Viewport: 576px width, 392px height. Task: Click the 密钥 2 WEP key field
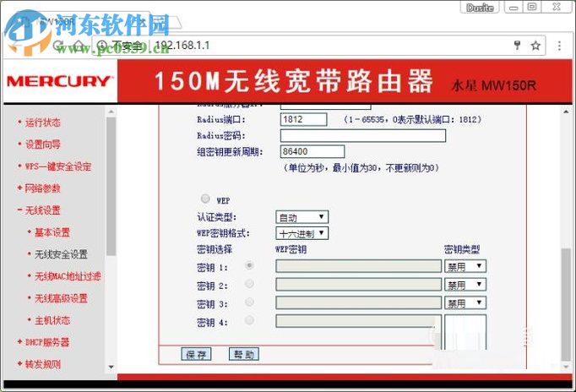(x=359, y=285)
